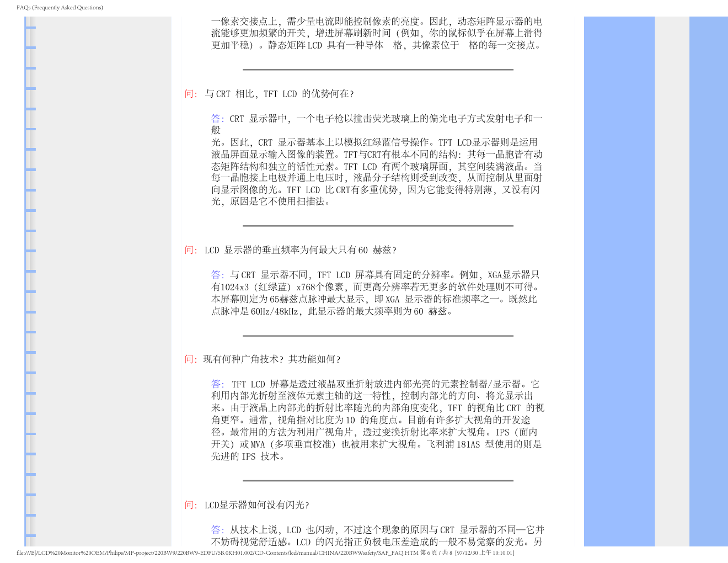This screenshot has width=728, height=563.
Task: Click the answer line starting '答: CRT 显示器中'
Action: [377, 118]
